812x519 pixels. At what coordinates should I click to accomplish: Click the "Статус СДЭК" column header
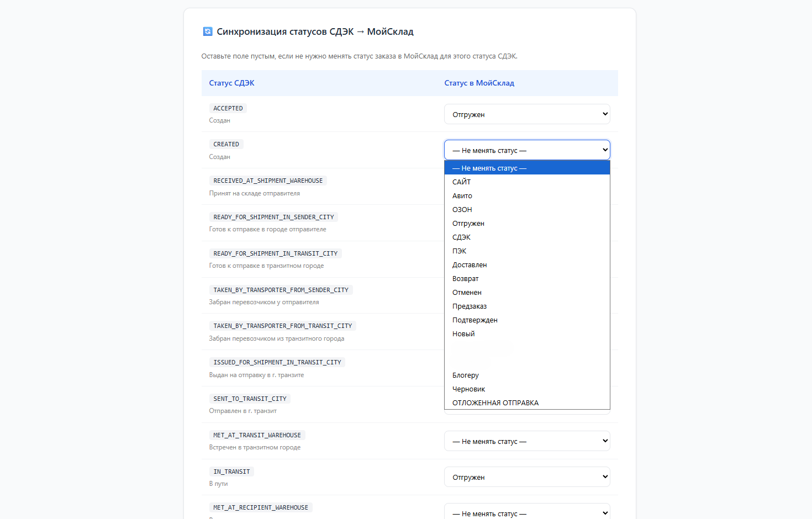coord(232,83)
